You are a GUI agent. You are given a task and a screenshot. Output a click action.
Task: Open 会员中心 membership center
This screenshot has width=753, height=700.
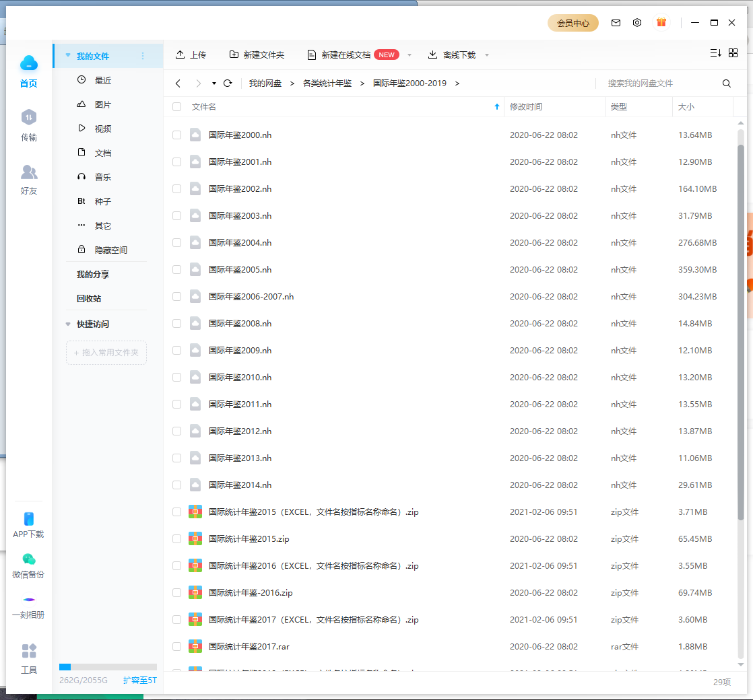[573, 23]
